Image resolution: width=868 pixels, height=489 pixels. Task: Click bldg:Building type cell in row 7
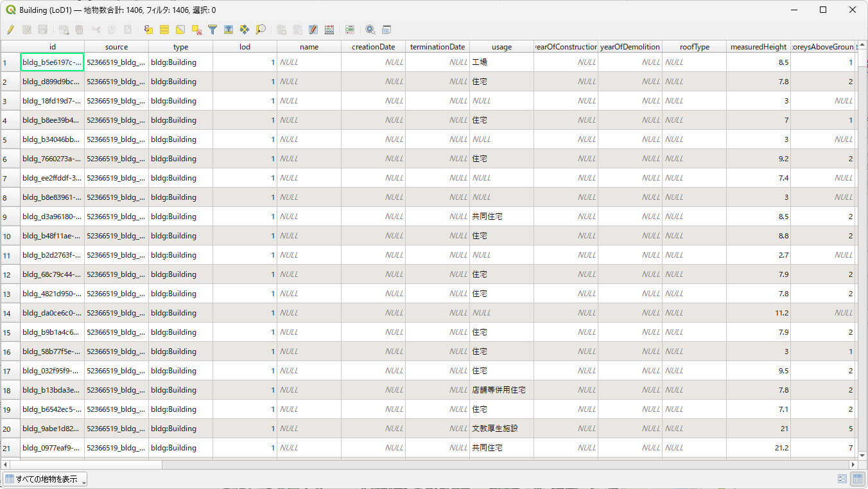click(x=181, y=178)
